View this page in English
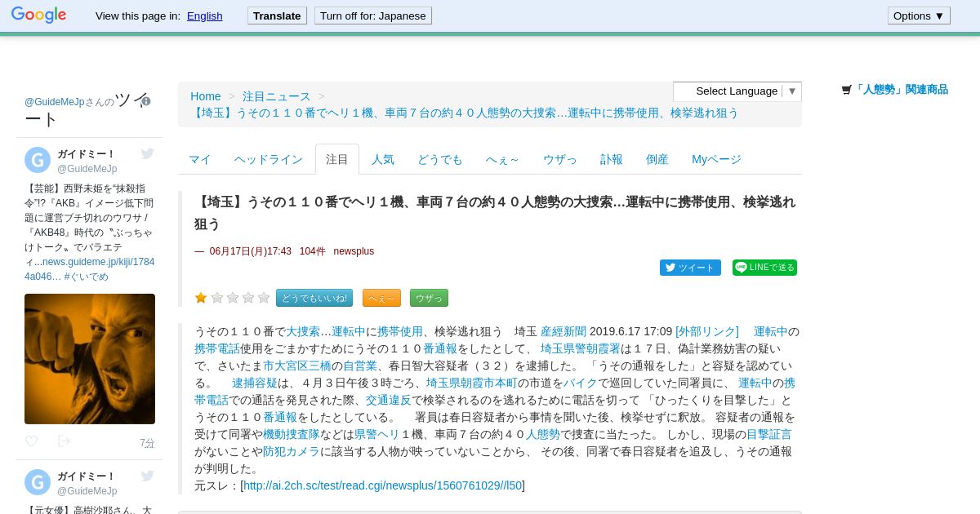The image size is (980, 514). (x=204, y=16)
